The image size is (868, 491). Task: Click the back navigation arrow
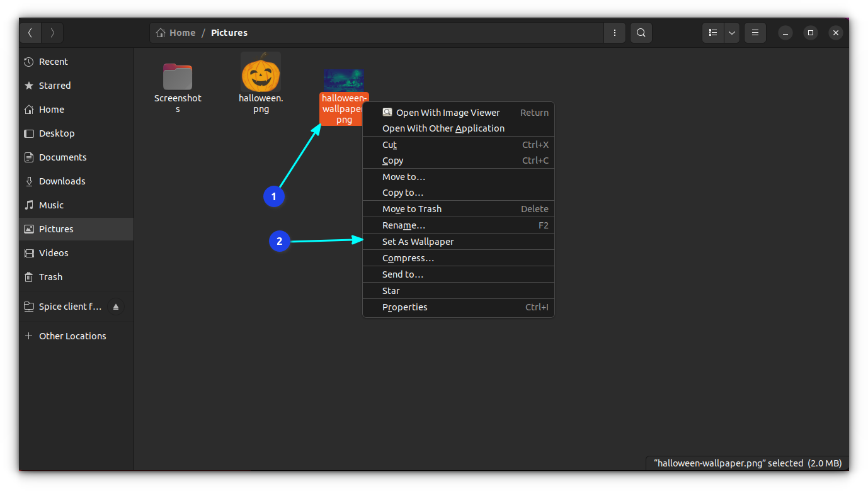[30, 33]
